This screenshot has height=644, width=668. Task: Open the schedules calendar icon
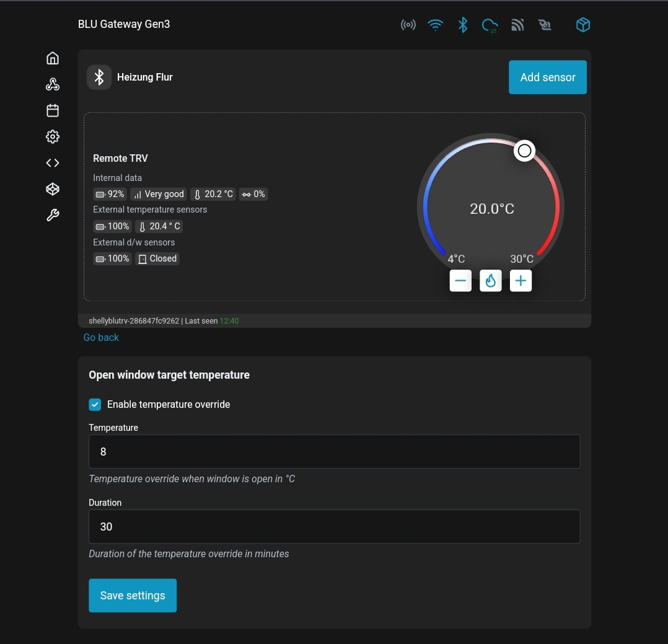53,110
